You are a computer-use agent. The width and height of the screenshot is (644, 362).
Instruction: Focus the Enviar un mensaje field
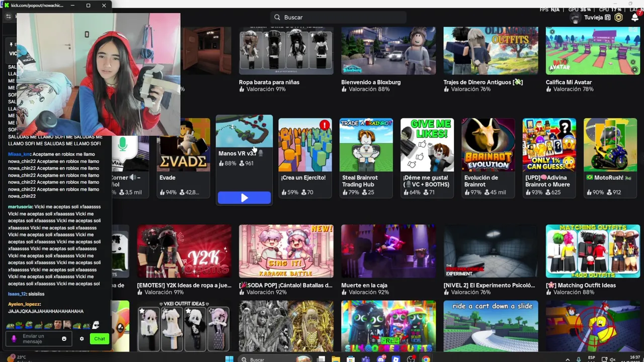pyautogui.click(x=39, y=339)
